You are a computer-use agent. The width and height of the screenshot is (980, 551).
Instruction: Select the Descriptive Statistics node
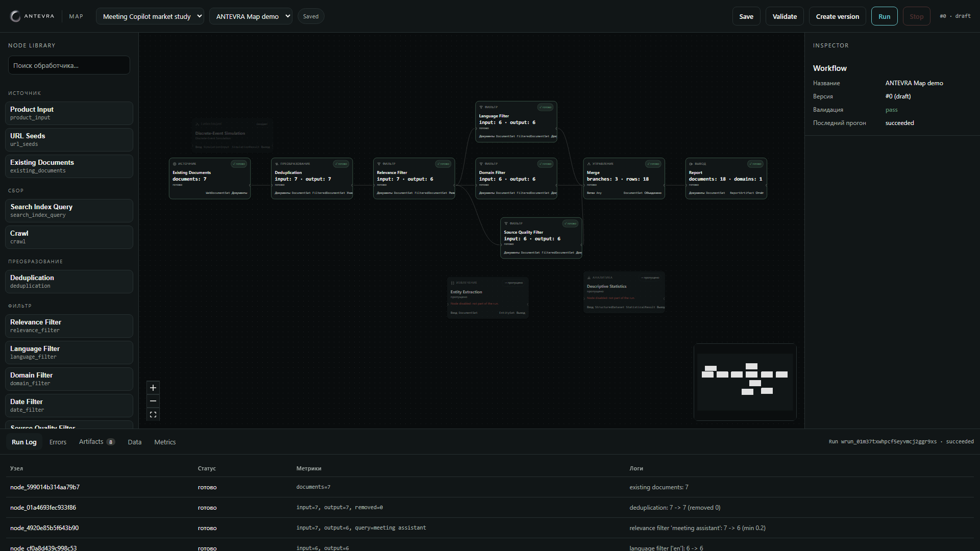(624, 292)
